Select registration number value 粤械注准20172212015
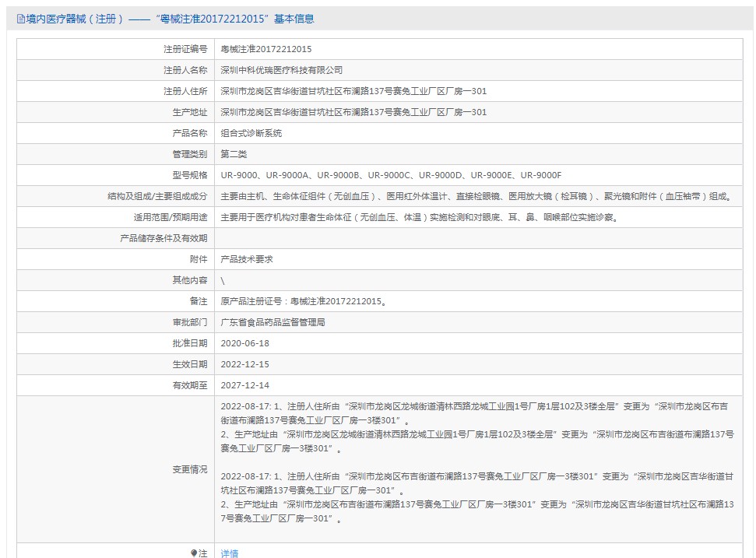The height and width of the screenshot is (558, 756). tap(266, 49)
